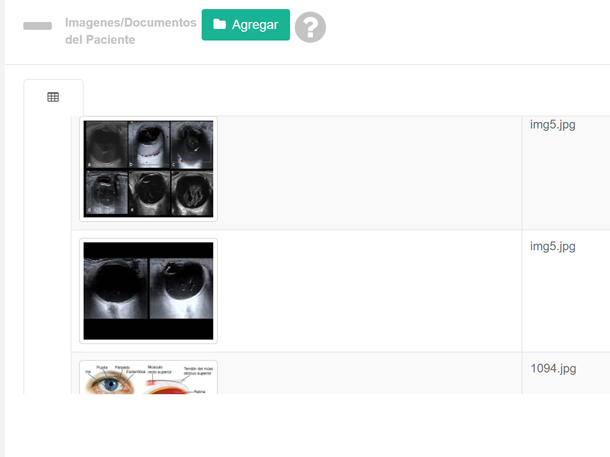Click the blue iris in the anatomy diagram
The height and width of the screenshot is (457, 610).
(x=111, y=385)
